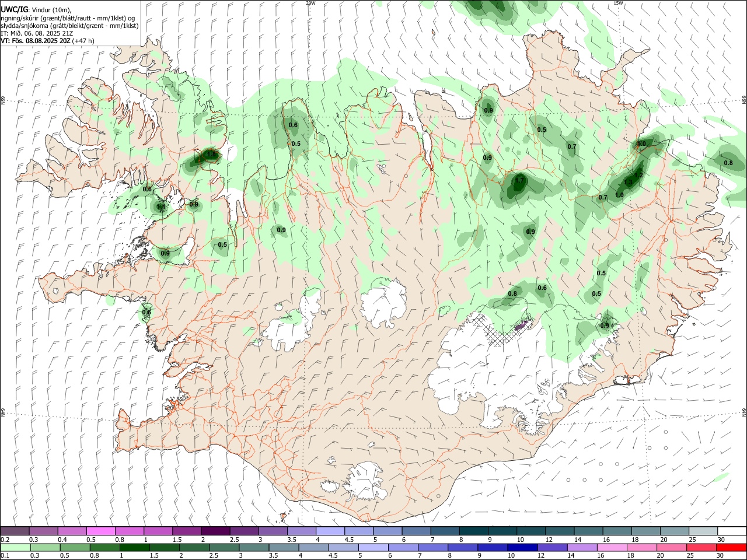Screen dimensions: 747x560
Task: Click the hot pink 20–25 swatch in the lower legend row
Action: (x=671, y=547)
